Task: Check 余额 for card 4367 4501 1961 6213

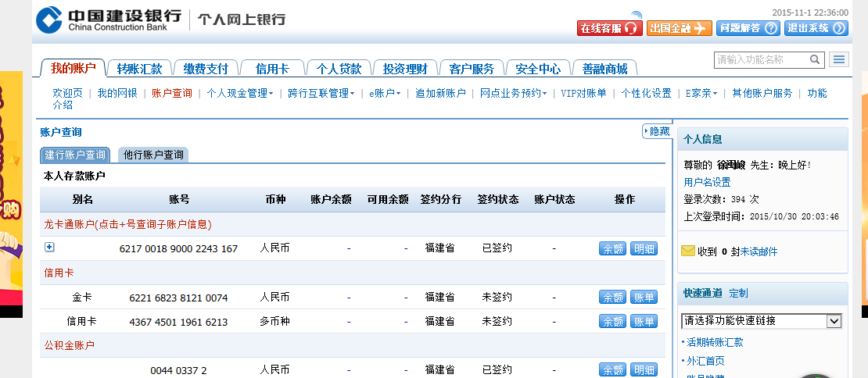Action: [613, 321]
